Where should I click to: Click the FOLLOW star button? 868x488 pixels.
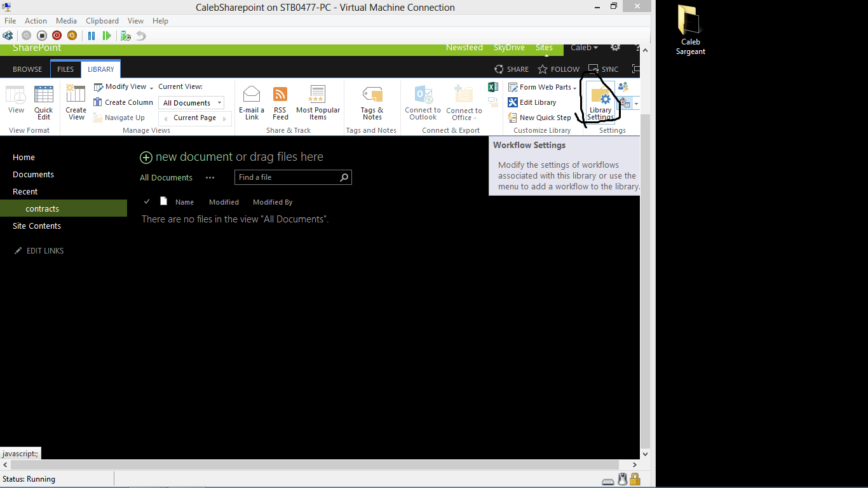click(559, 69)
